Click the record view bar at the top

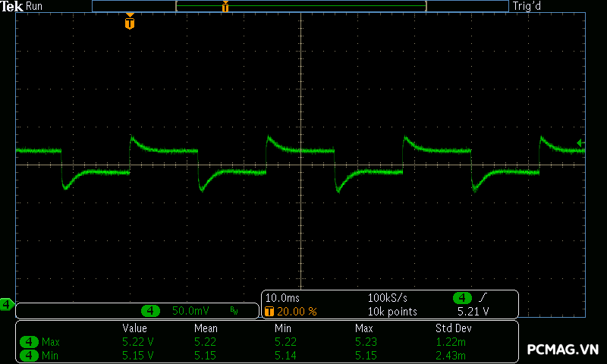(300, 6)
